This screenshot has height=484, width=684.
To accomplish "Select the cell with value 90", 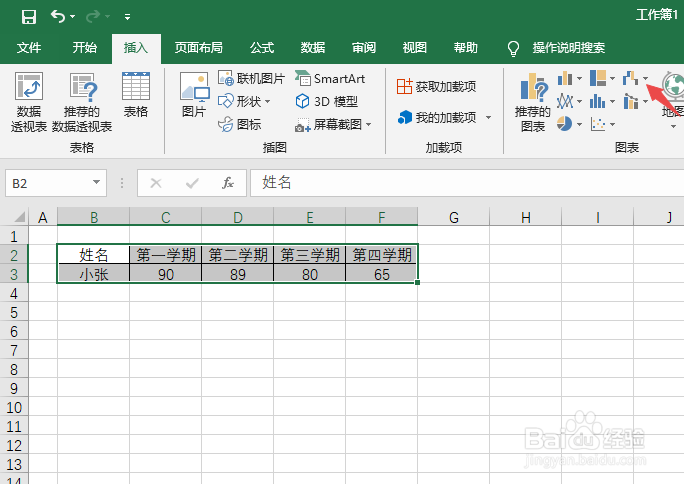I will 166,274.
